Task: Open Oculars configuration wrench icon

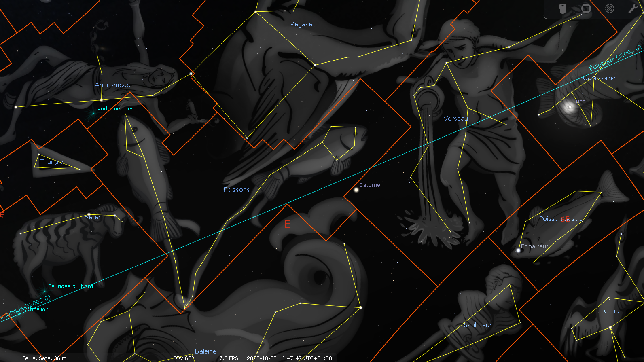Action: coord(633,8)
